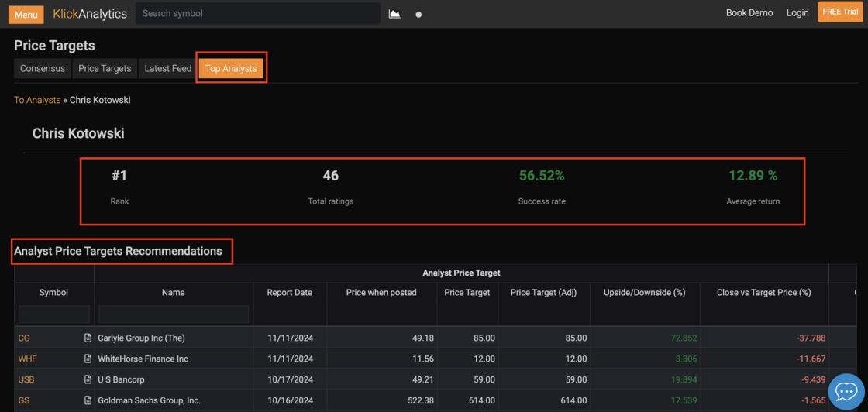Image resolution: width=868 pixels, height=412 pixels.
Task: Sort by Price Target (Adj) header
Action: 543,293
